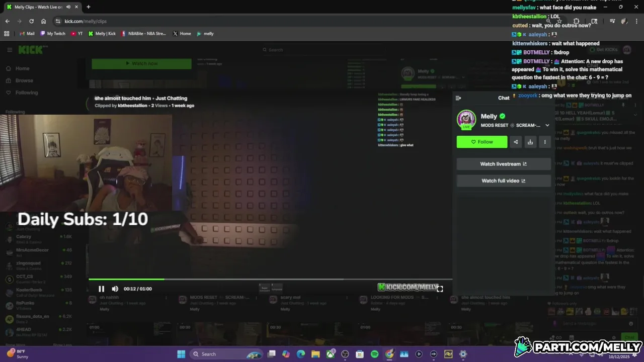Click the green Follow button

coord(482,142)
